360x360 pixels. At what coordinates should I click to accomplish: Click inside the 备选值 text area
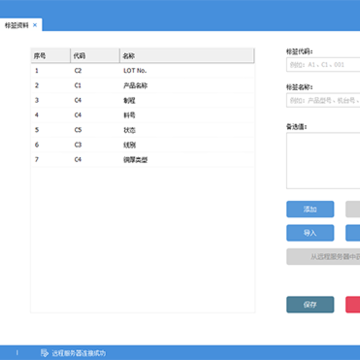[x=323, y=161]
